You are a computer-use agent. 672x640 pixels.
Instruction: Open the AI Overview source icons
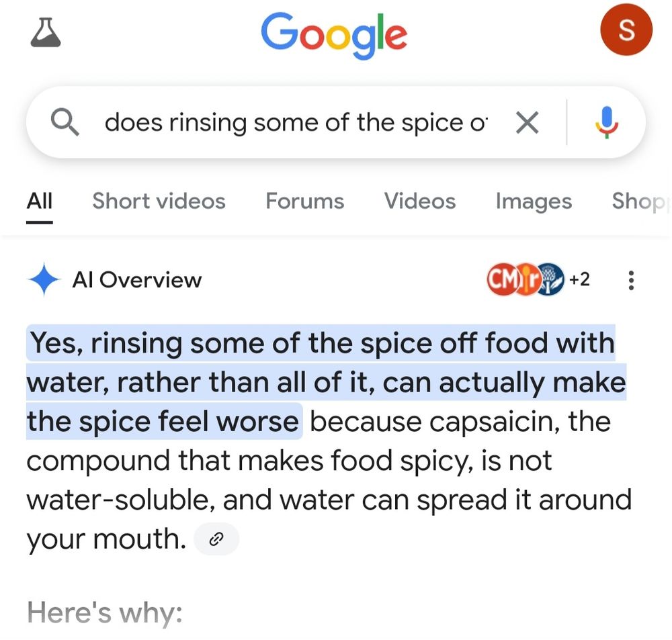[x=524, y=279]
